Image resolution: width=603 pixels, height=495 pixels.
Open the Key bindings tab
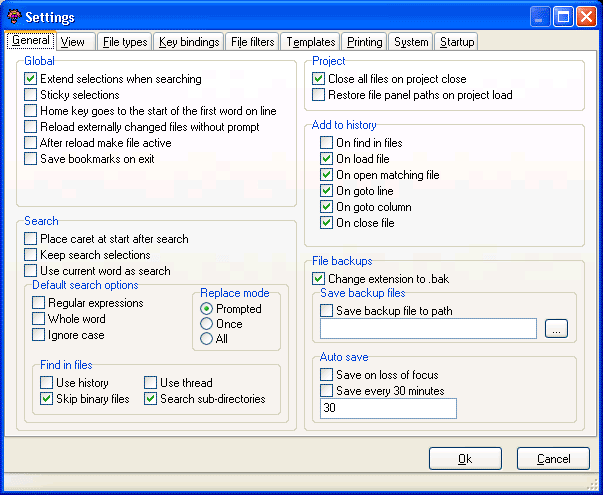click(x=189, y=42)
